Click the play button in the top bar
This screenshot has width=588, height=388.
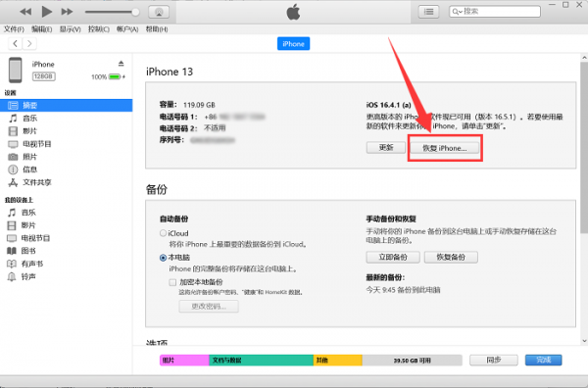point(47,12)
